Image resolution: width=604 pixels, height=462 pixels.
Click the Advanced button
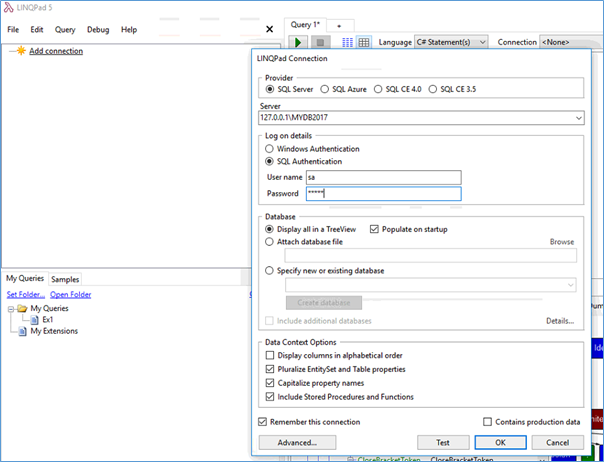pos(297,443)
